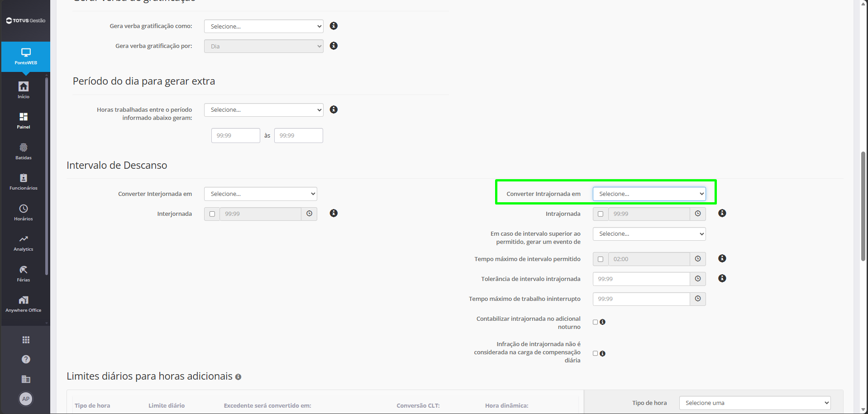Viewport: 868px width, 414px height.
Task: Enable the Intrajornada checkbox
Action: point(601,214)
